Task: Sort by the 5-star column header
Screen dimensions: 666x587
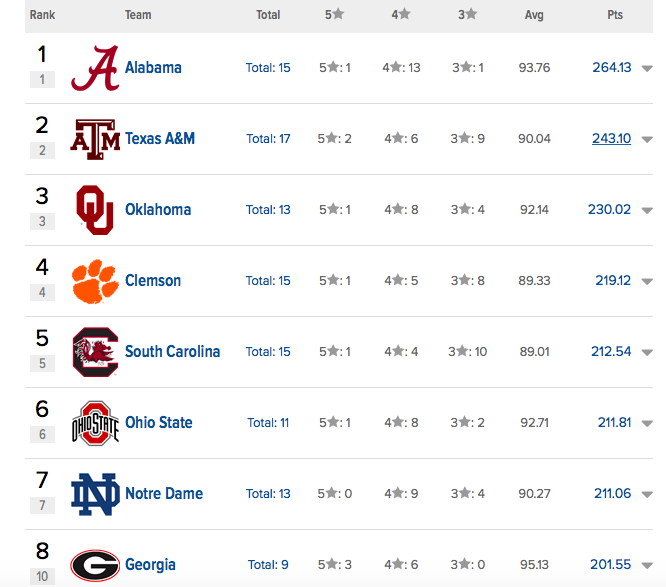Action: tap(331, 15)
